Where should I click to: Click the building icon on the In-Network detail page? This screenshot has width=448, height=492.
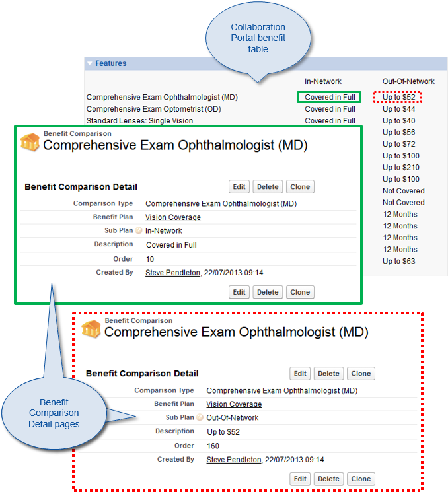(x=30, y=142)
